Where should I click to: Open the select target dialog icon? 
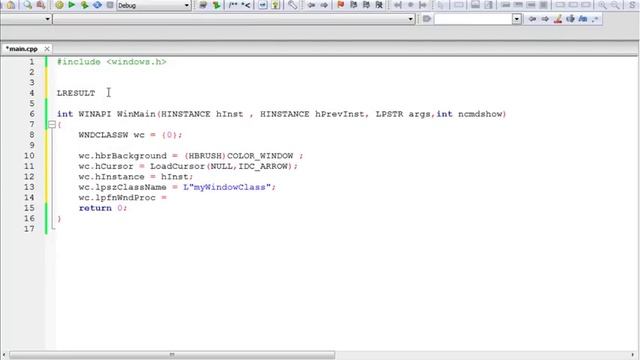(203, 5)
